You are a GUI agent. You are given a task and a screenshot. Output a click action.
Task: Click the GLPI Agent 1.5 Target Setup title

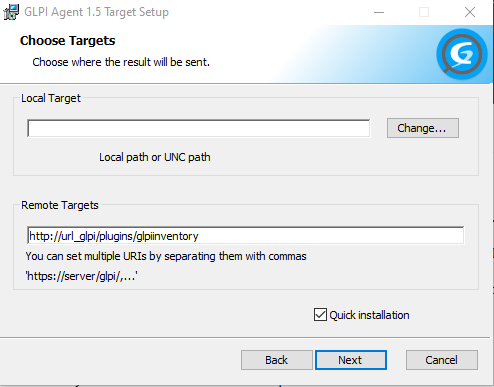pyautogui.click(x=96, y=12)
